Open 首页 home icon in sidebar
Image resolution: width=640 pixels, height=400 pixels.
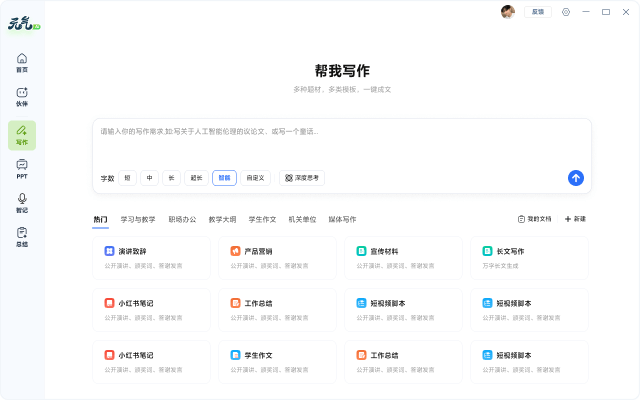tap(22, 62)
